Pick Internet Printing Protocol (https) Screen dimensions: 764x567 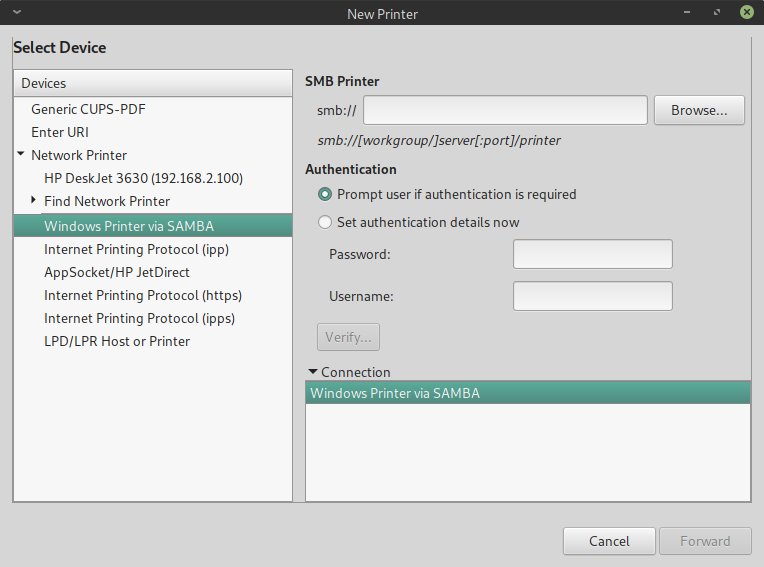(143, 295)
